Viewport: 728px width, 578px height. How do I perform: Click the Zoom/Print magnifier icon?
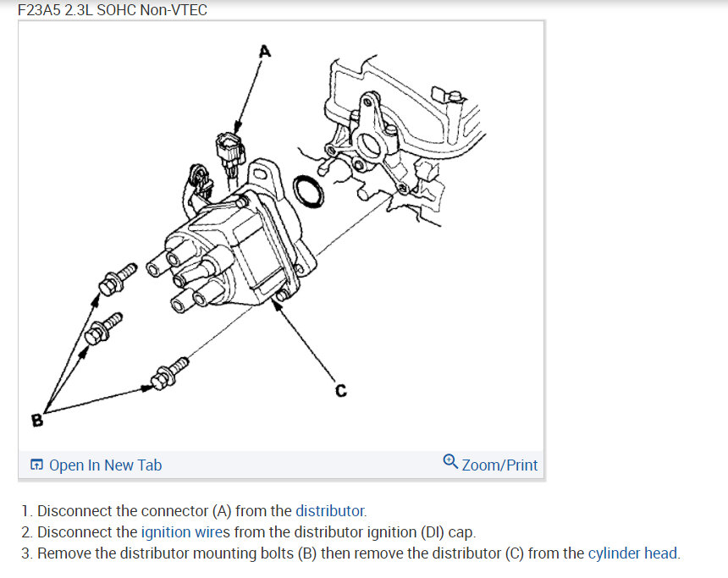[x=449, y=461]
